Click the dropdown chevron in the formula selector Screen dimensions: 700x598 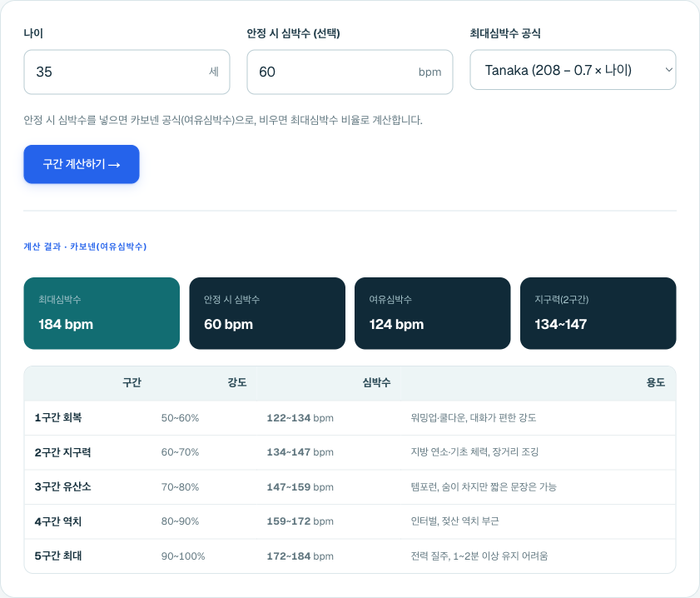click(668, 70)
